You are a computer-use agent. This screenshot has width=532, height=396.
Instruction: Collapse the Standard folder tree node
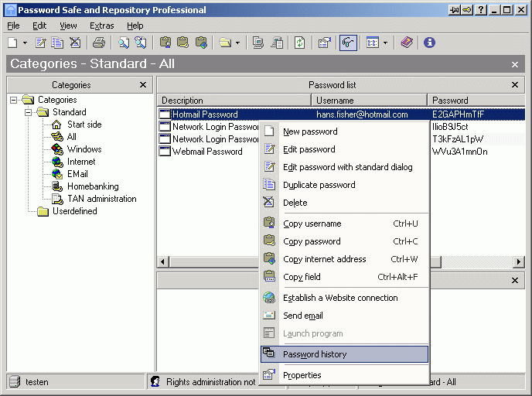click(x=28, y=112)
